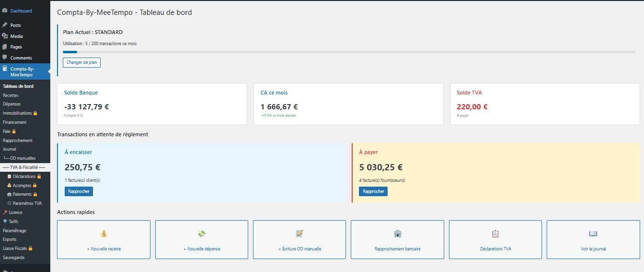Click the Solde TVA amount 220,00 €
644x272 pixels.
(472, 107)
